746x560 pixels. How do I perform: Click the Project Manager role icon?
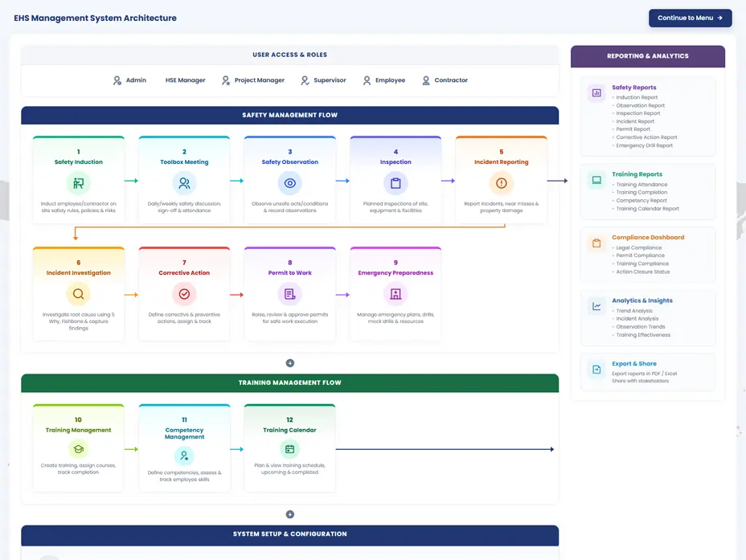226,80
